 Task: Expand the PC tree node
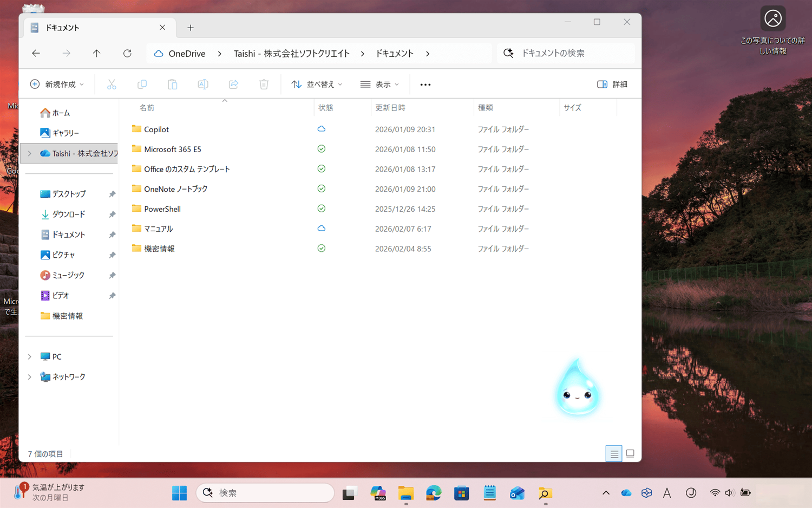click(30, 356)
